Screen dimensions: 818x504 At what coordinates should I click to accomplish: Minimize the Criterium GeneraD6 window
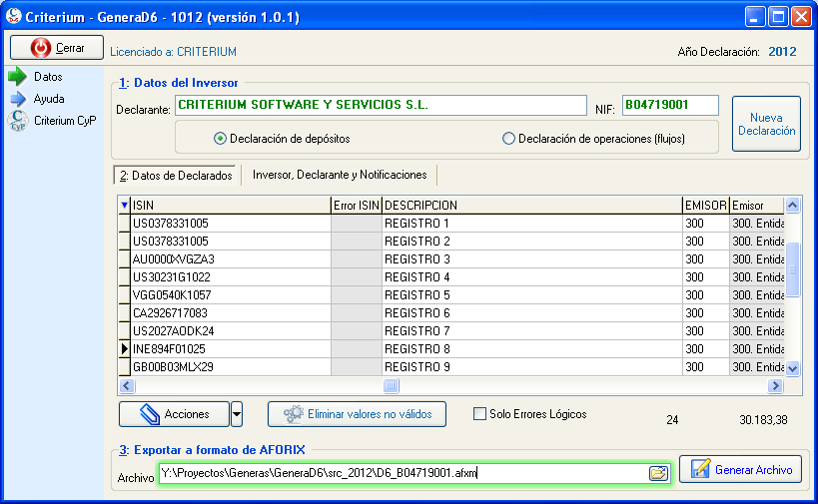click(754, 17)
